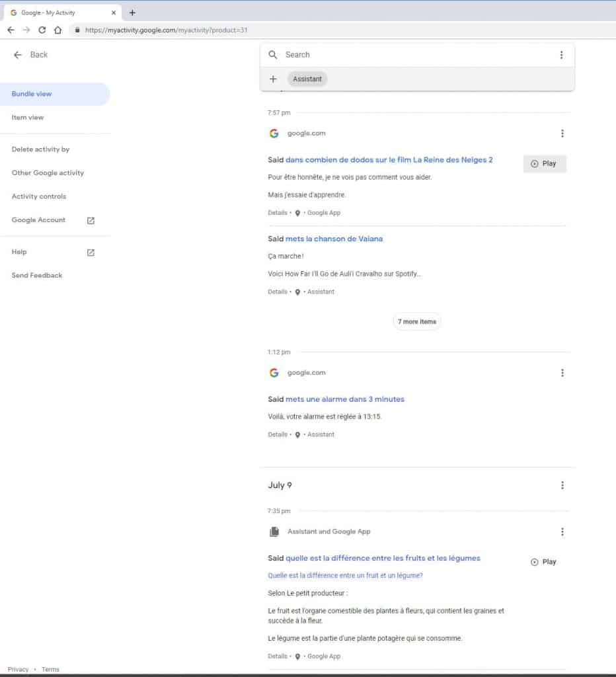Play the Reine des Neiges 2 recording
616x677 pixels.
coord(544,163)
